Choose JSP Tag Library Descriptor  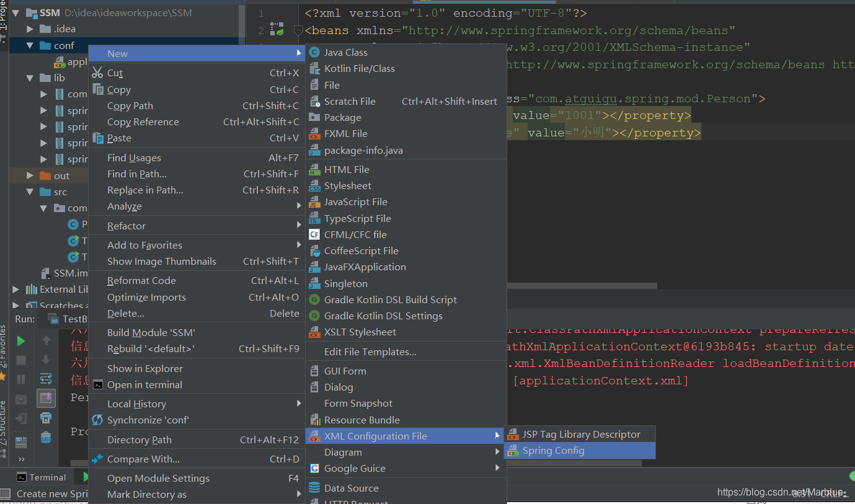pyautogui.click(x=580, y=435)
